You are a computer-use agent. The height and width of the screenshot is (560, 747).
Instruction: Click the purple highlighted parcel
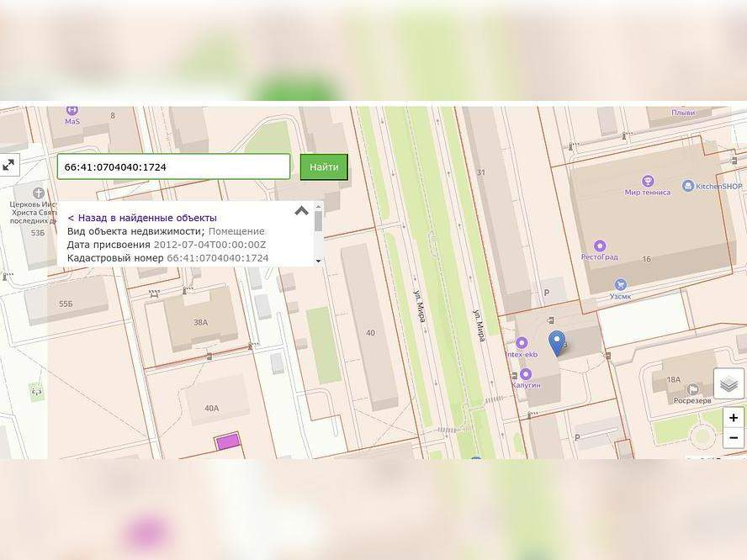(x=227, y=441)
